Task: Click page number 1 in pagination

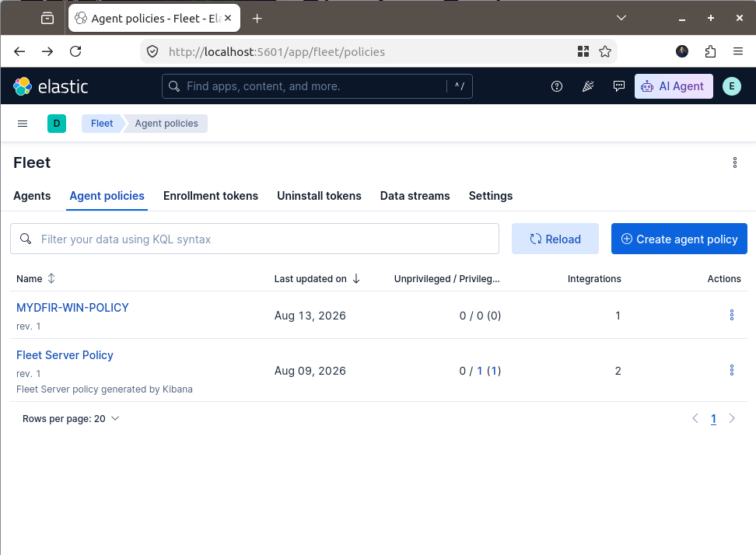Action: point(713,419)
